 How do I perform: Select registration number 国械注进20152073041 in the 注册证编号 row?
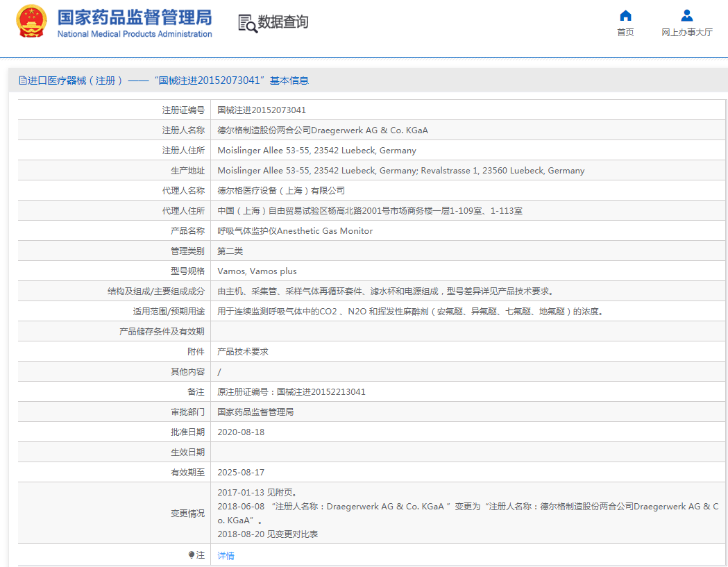coord(262,110)
